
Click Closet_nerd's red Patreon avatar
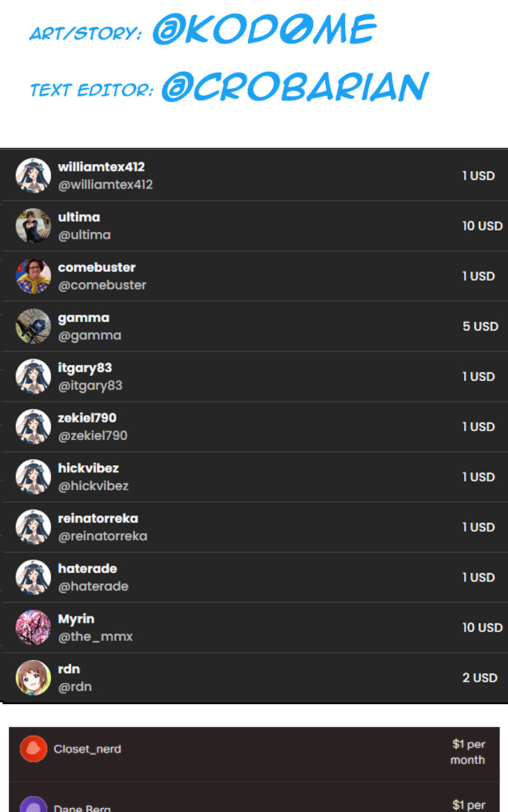coord(34,749)
